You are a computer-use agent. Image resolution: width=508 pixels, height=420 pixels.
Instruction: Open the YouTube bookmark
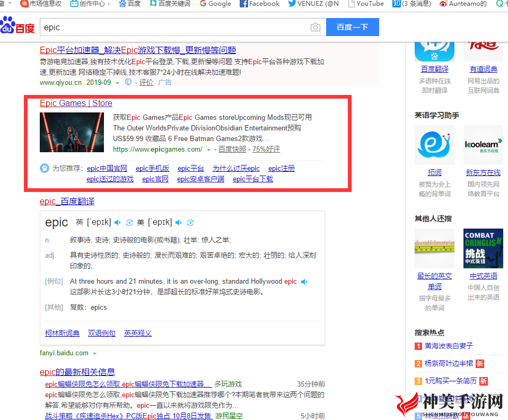click(x=366, y=4)
